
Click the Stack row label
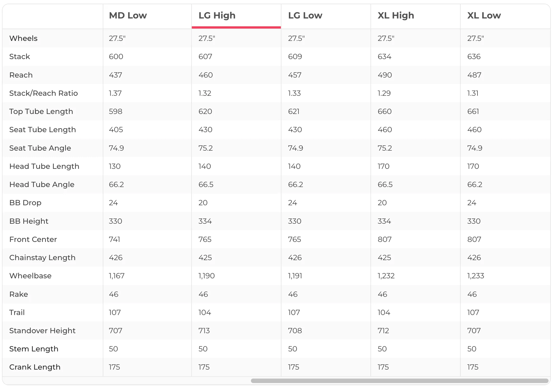pos(20,57)
